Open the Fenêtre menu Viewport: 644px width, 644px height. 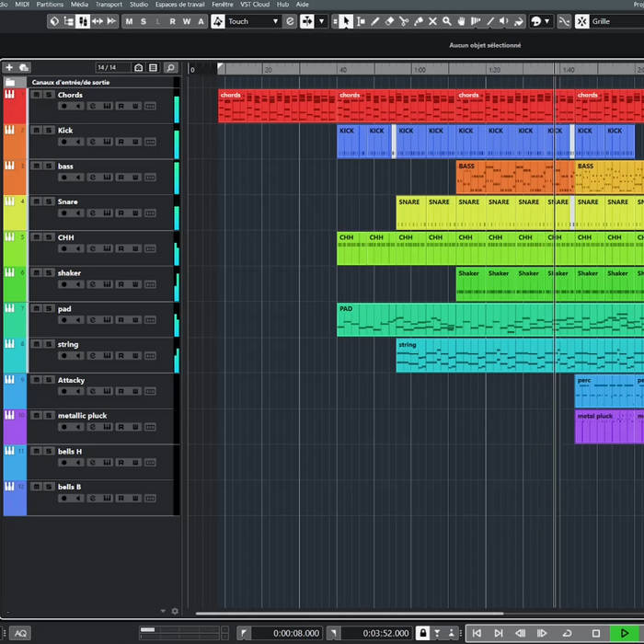(x=222, y=4)
